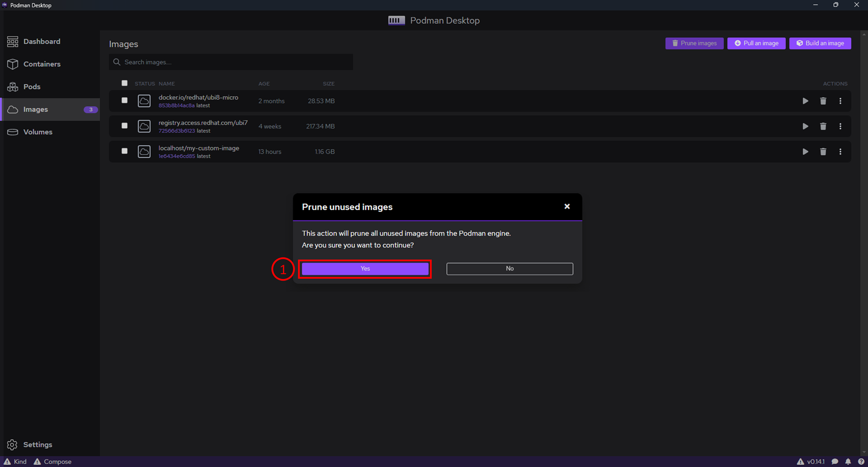Screen dimensions: 868x467
Task: Click image ID 72566d3b6123
Action: pos(177,131)
